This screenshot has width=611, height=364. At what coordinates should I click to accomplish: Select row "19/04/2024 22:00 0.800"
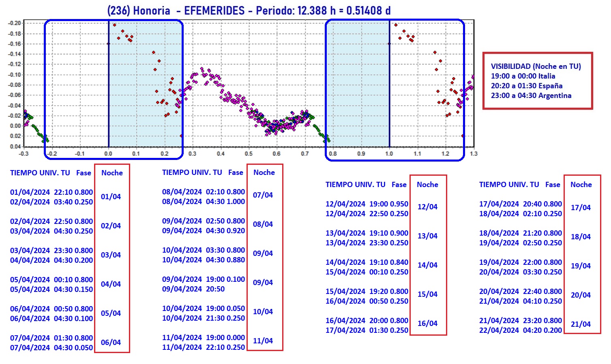coord(521,262)
